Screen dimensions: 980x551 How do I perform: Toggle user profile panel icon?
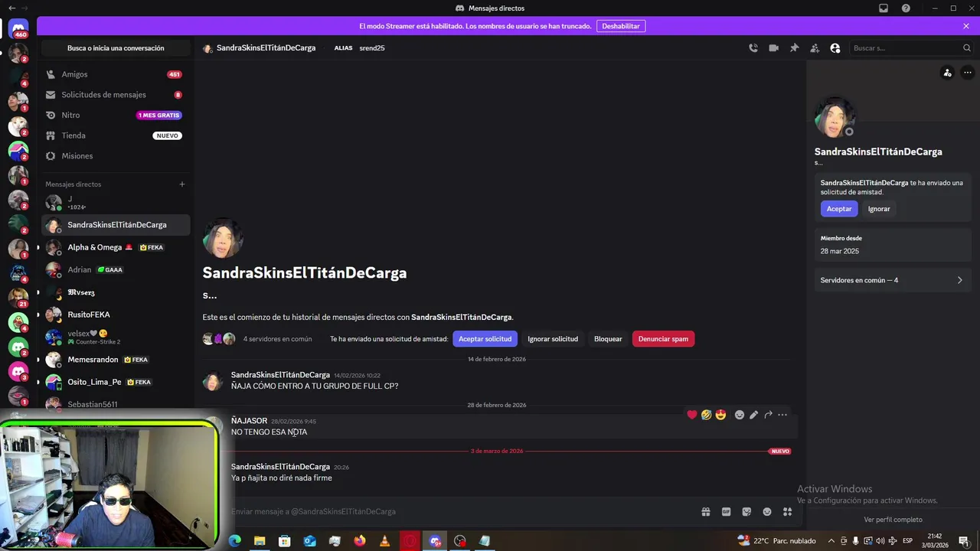(835, 47)
